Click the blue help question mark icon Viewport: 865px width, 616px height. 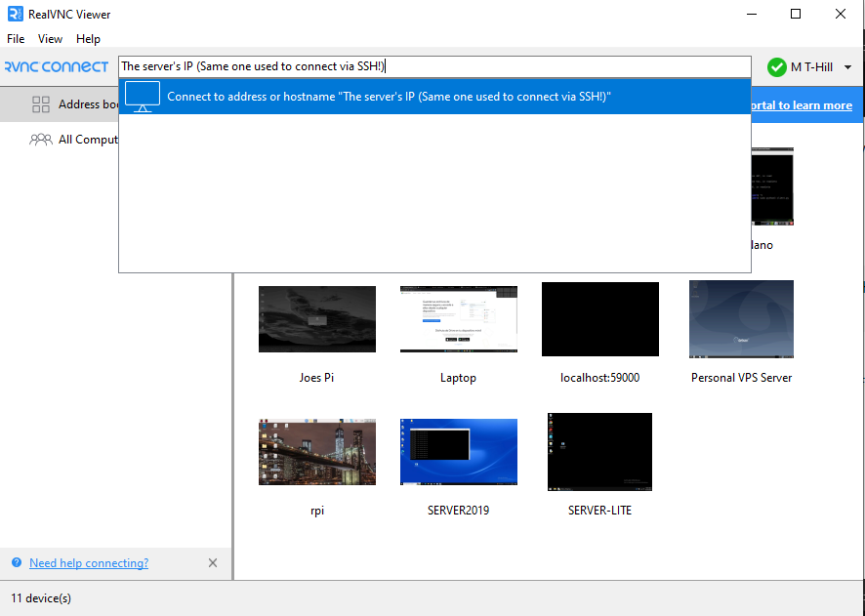[x=17, y=562]
